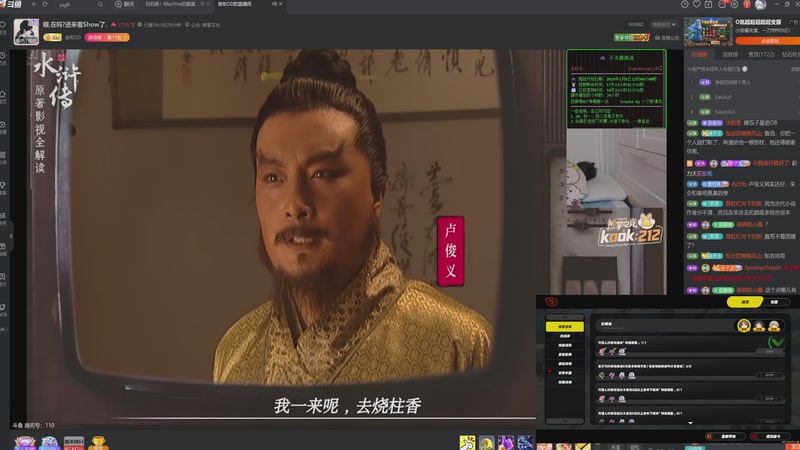The height and width of the screenshot is (450, 800).
Task: Reload the page with the refresh icon
Action: pos(45,4)
